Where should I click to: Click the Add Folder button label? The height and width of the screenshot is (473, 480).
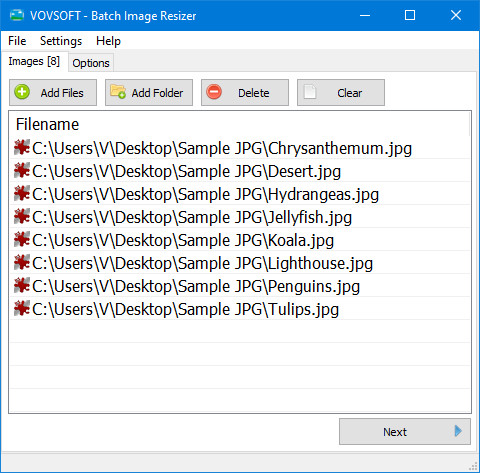(157, 93)
